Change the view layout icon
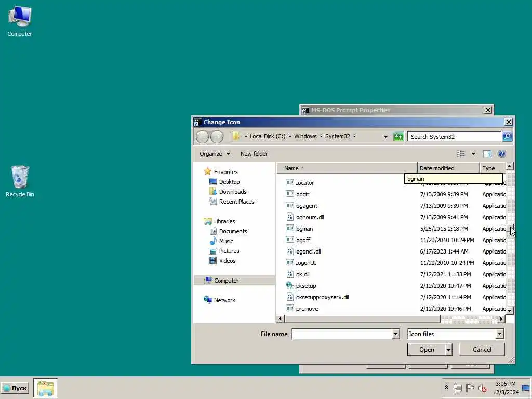Viewport: 532px width, 399px height. (460, 154)
